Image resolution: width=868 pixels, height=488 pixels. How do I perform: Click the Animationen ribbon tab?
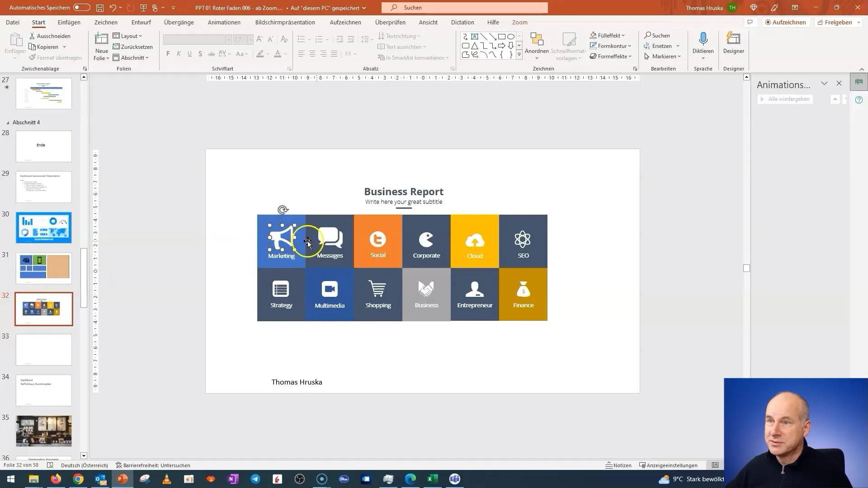pos(224,22)
